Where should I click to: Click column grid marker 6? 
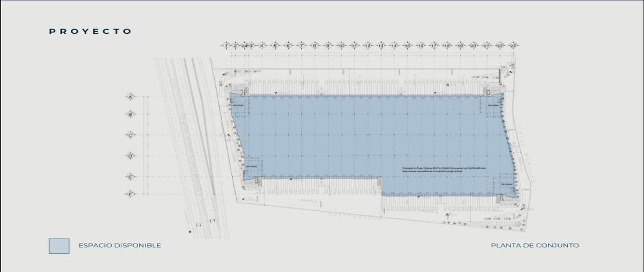tap(288, 45)
